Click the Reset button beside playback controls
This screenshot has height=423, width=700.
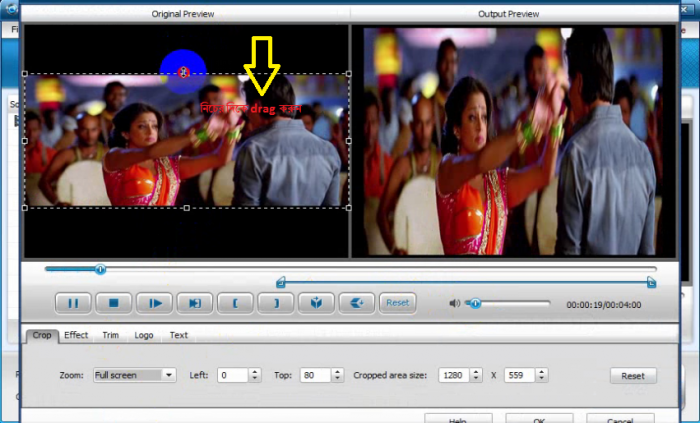coord(397,303)
